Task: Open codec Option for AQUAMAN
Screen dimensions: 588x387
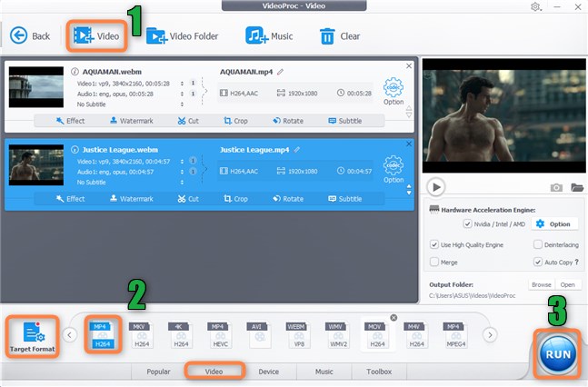Action: 394,91
